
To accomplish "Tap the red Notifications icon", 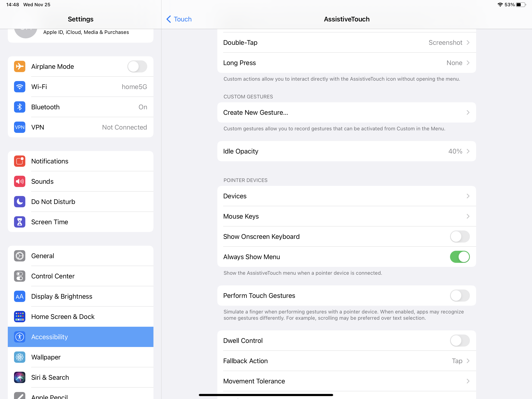I will [19, 161].
